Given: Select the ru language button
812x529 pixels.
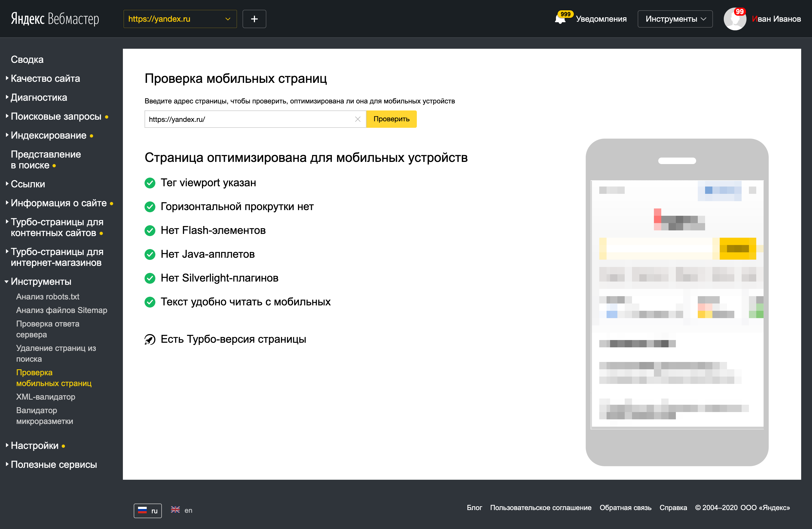Looking at the screenshot, I should (x=148, y=511).
